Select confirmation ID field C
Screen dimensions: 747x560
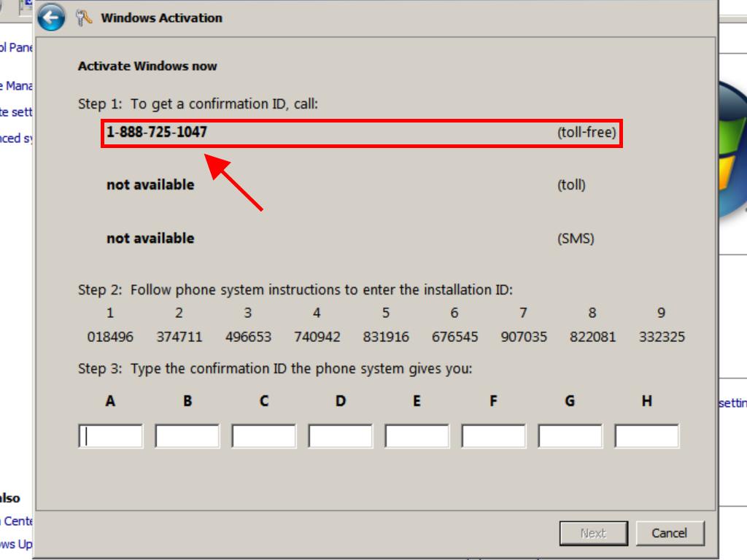pos(263,436)
